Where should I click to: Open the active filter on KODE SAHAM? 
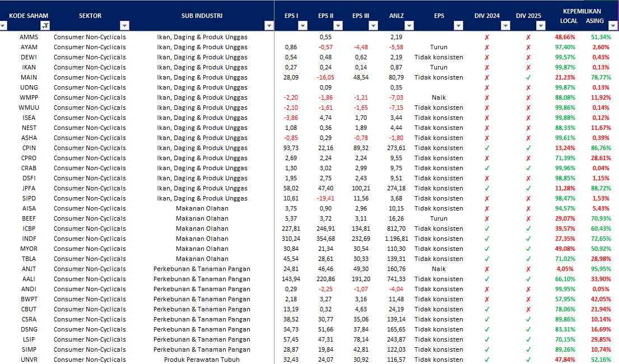pos(45,25)
